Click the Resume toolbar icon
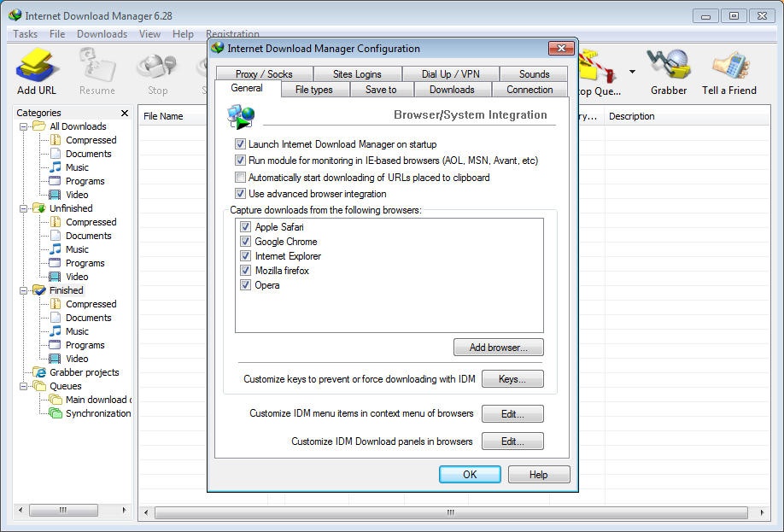Viewport: 784px width, 532px height. [x=97, y=69]
